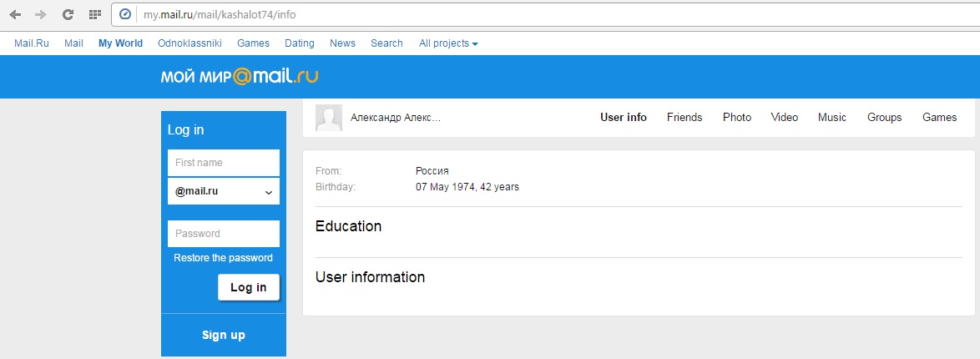Click the site info icon in address bar
980x359 pixels.
(125, 13)
